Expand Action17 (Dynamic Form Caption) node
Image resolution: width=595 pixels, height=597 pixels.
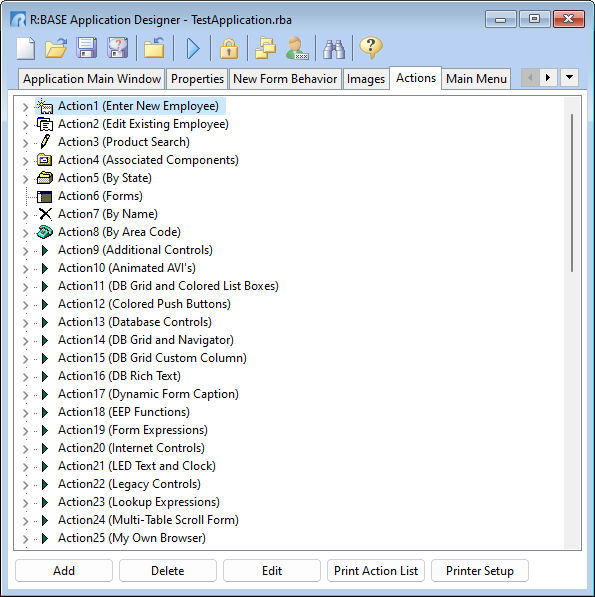pos(25,395)
